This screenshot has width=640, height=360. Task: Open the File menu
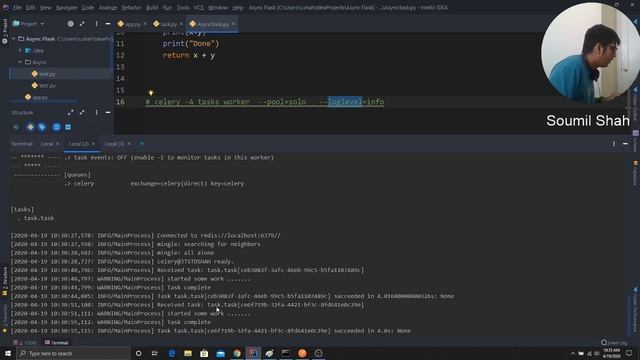pyautogui.click(x=17, y=7)
